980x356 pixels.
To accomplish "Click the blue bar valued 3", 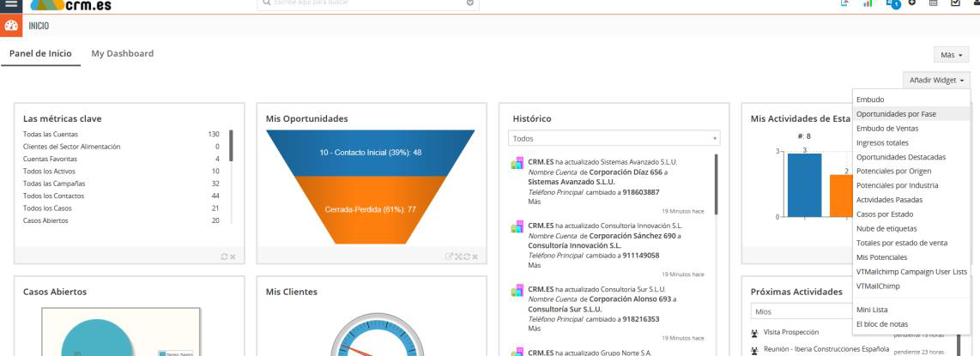I will (804, 185).
